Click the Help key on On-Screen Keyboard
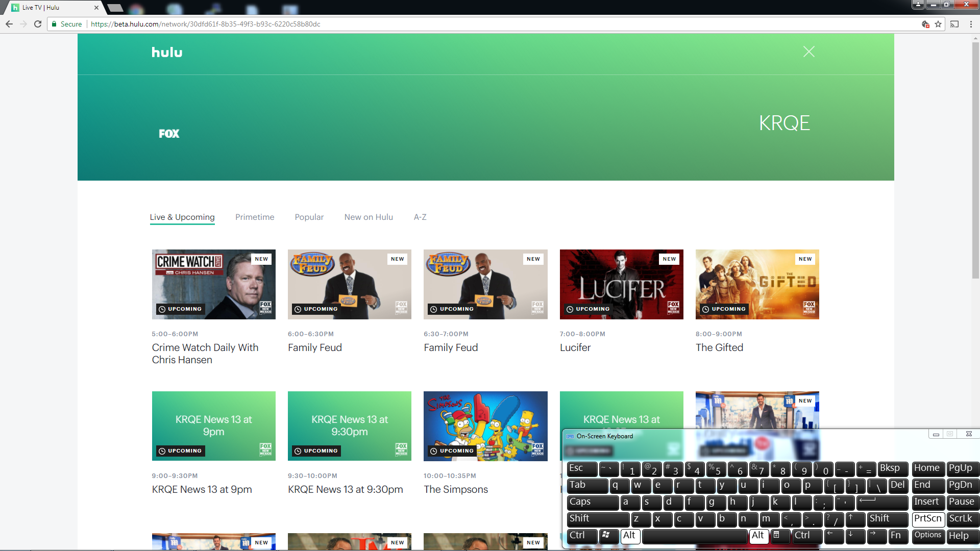 pyautogui.click(x=963, y=536)
